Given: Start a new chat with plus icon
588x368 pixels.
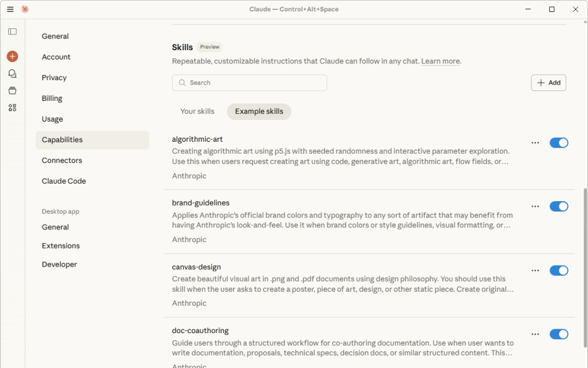Looking at the screenshot, I should pos(13,57).
